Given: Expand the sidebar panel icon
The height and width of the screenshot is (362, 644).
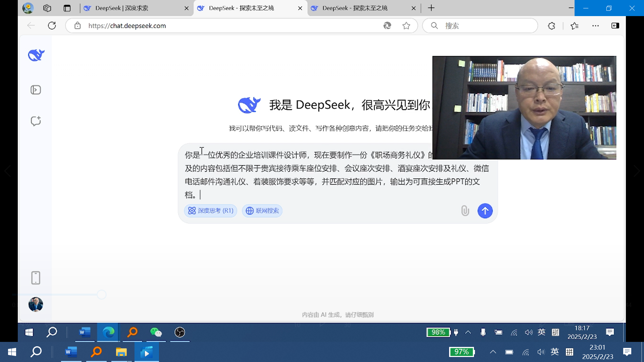Looking at the screenshot, I should coord(36,90).
